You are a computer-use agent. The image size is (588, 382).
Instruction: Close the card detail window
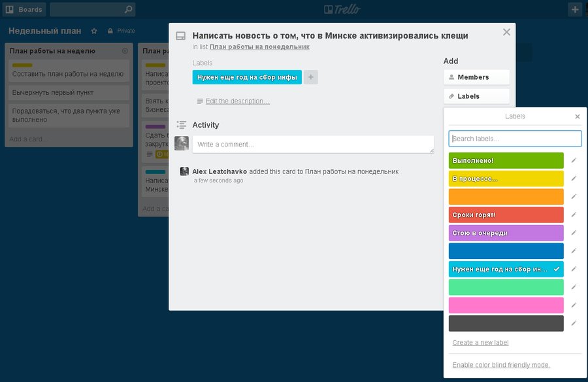point(506,32)
